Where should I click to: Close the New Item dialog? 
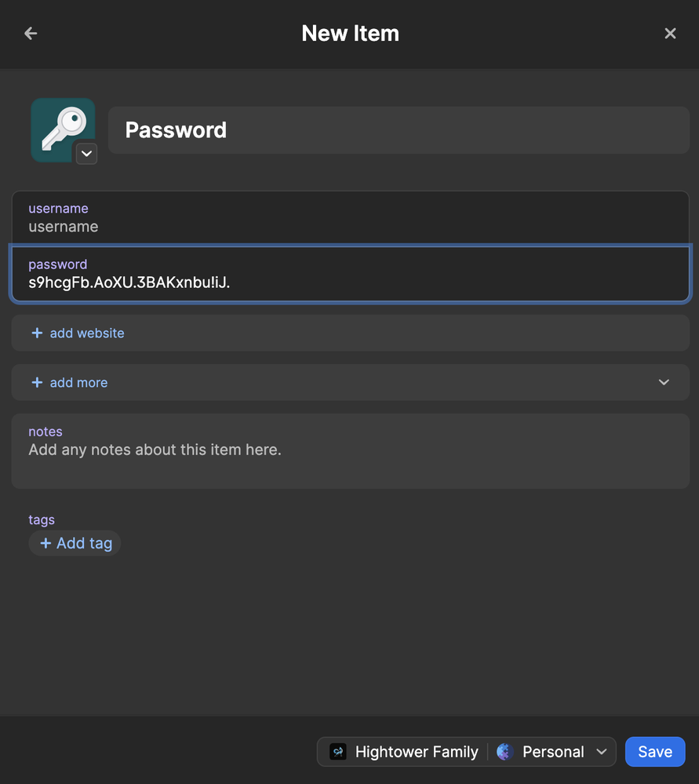(670, 33)
